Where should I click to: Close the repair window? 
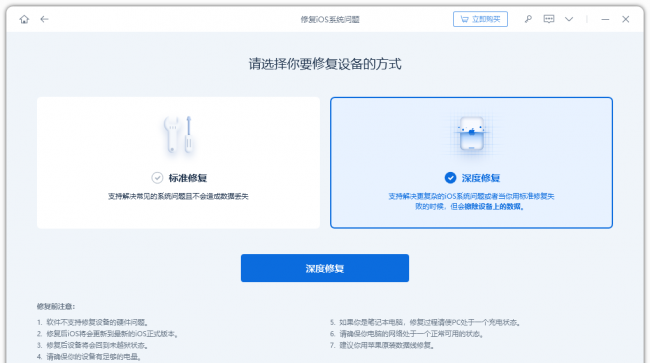(626, 19)
